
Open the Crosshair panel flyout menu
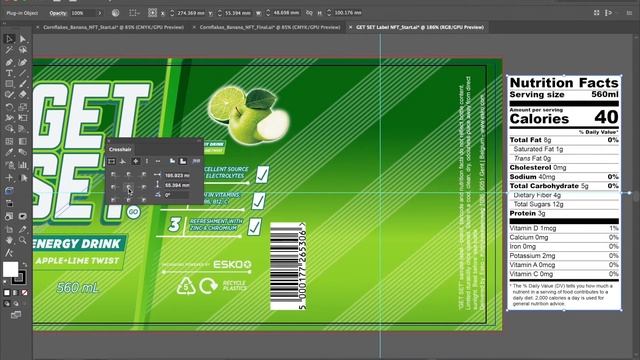(x=196, y=161)
